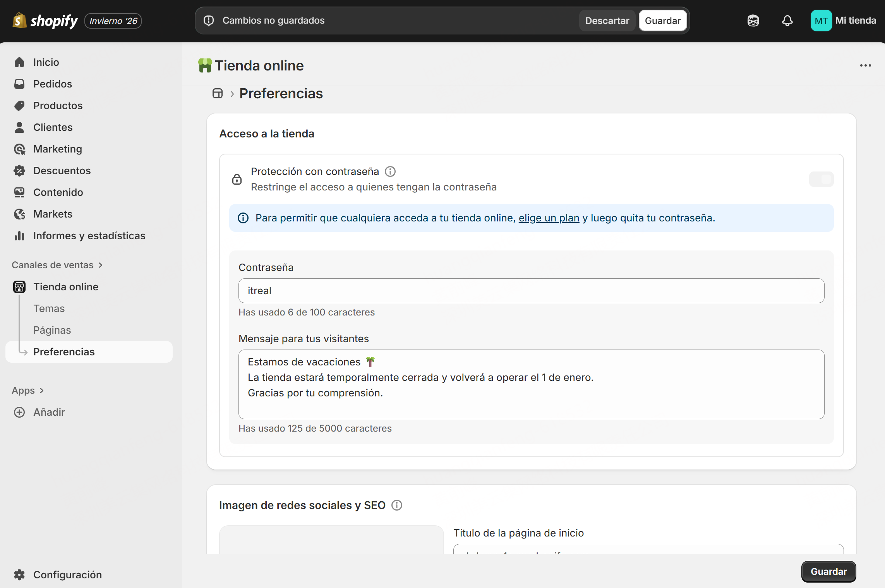Expand the Apps section chevron
The width and height of the screenshot is (885, 588).
(42, 391)
